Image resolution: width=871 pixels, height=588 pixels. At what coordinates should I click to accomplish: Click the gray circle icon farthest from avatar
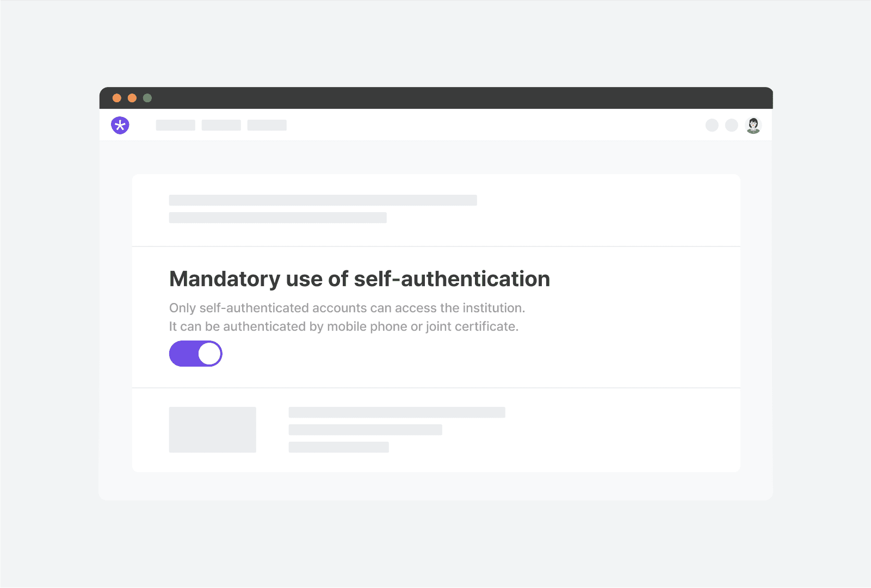pos(712,125)
